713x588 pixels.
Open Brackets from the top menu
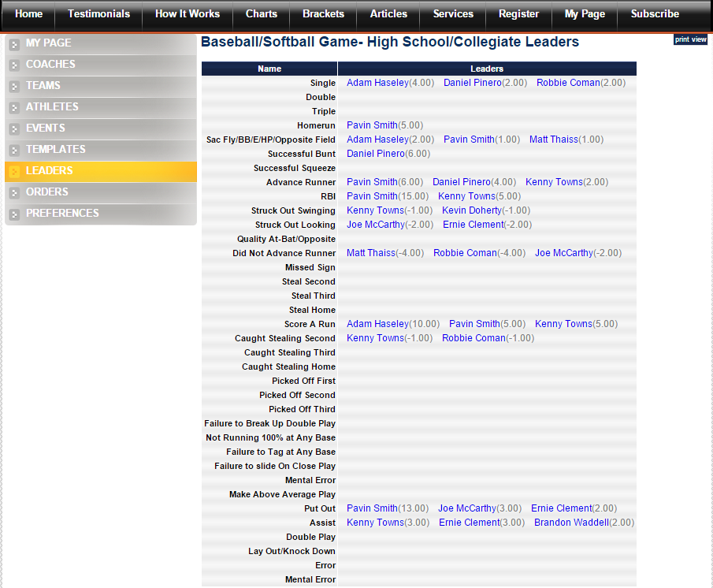323,14
